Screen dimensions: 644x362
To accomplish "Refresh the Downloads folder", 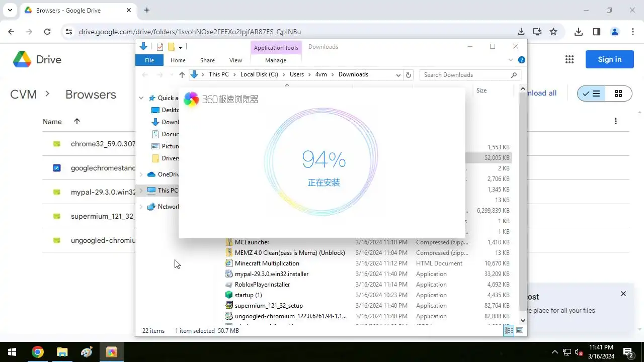I will [409, 75].
